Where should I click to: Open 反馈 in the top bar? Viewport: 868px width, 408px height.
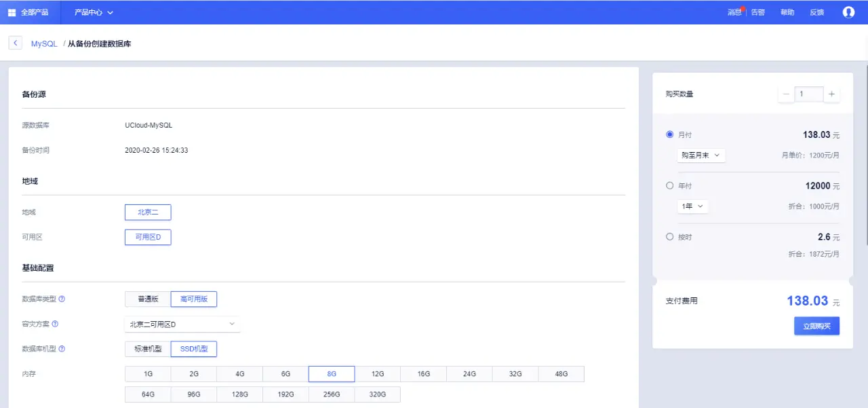(x=816, y=12)
